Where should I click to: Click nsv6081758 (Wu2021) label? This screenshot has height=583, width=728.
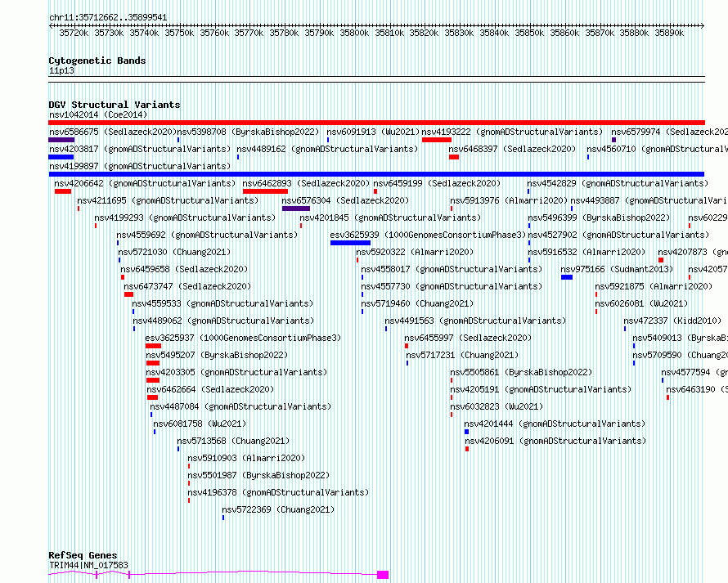coord(200,424)
